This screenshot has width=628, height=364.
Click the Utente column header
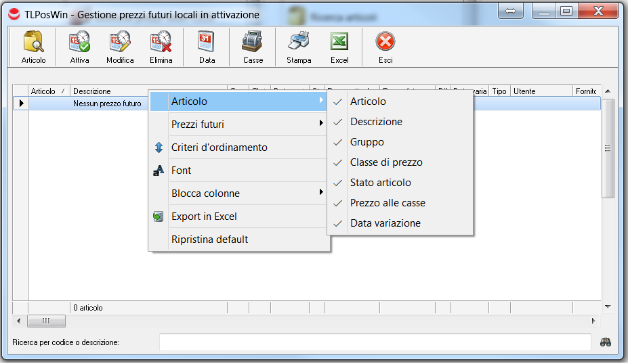pyautogui.click(x=541, y=91)
